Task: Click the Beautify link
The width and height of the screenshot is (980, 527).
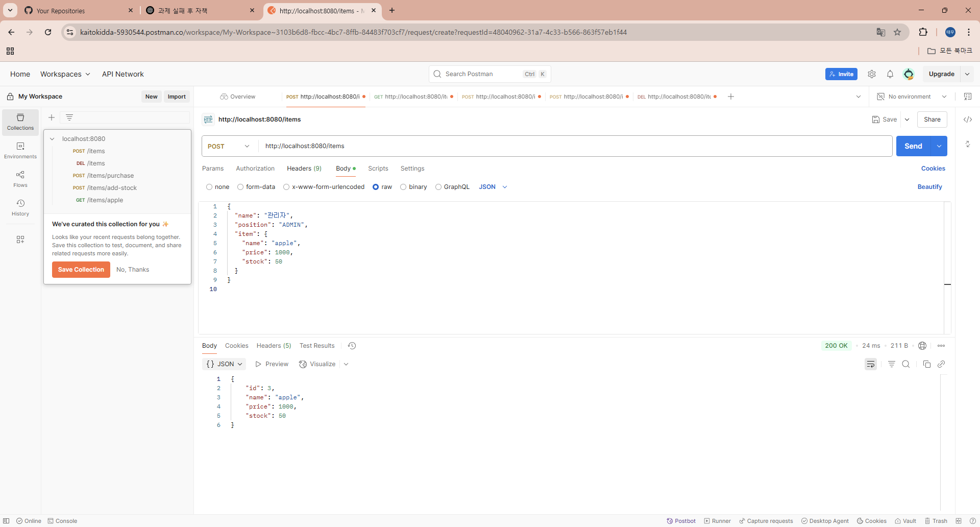Action: click(x=930, y=187)
